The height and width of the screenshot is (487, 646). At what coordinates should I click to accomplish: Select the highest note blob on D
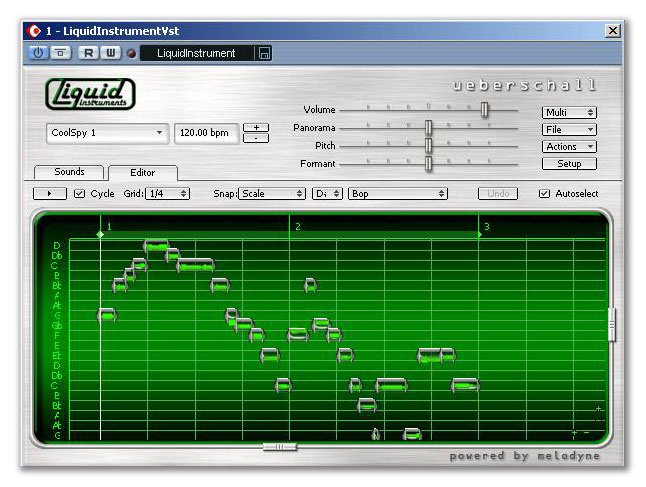tap(156, 246)
